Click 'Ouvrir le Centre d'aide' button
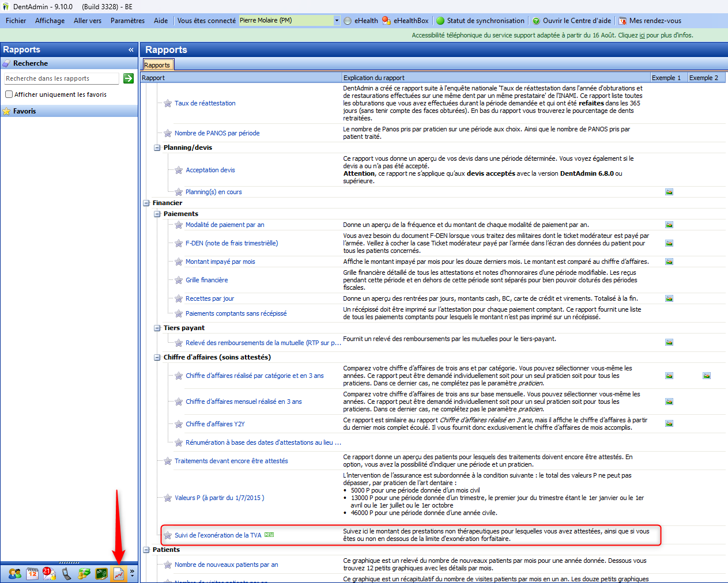 tap(572, 21)
